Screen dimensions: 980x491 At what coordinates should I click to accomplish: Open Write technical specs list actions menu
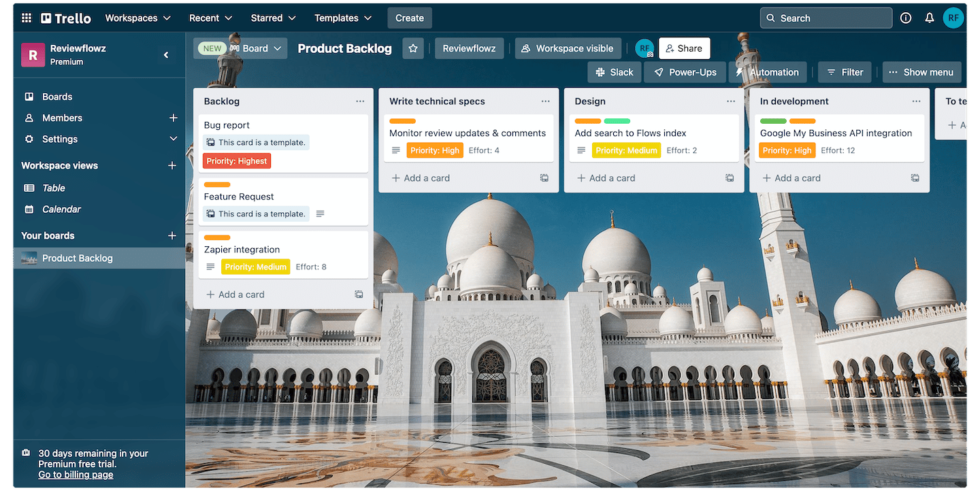(x=545, y=101)
